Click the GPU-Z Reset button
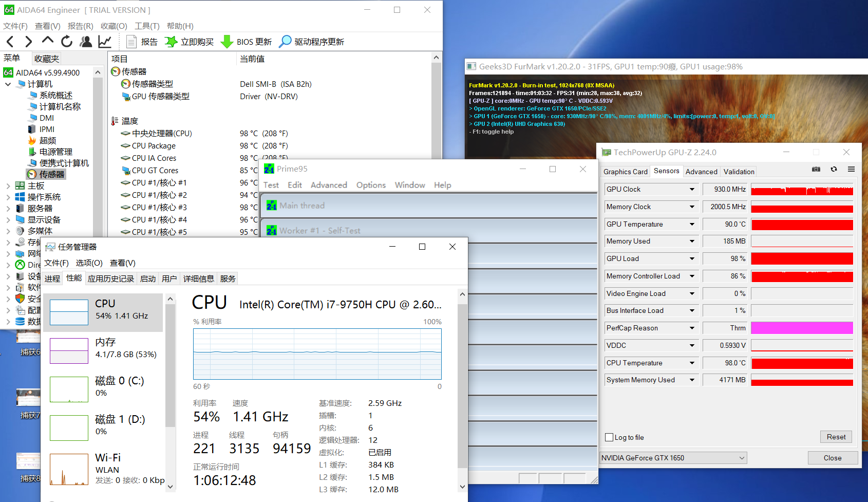This screenshot has height=502, width=868. (836, 437)
